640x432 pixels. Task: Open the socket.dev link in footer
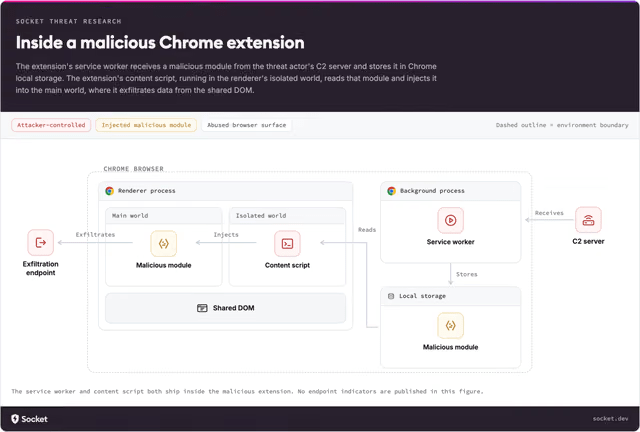point(610,419)
